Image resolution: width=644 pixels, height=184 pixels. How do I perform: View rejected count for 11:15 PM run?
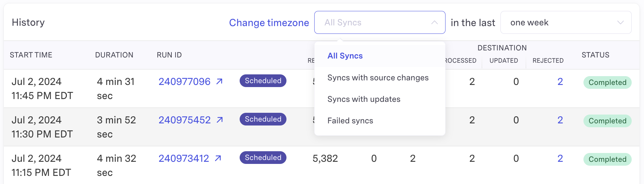[560, 158]
